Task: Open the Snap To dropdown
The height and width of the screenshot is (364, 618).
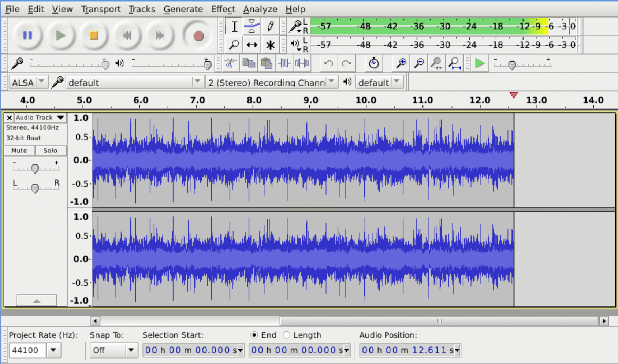Action: coord(113,350)
